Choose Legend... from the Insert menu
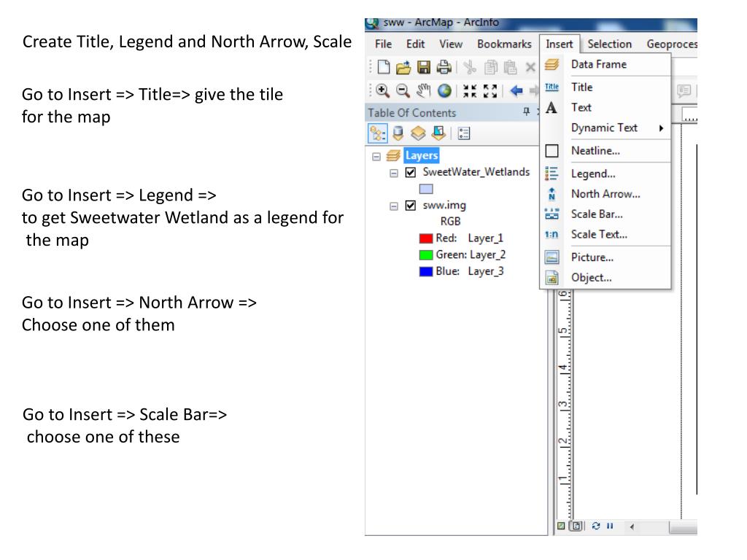Screen dimensions: 747x560 point(605,174)
